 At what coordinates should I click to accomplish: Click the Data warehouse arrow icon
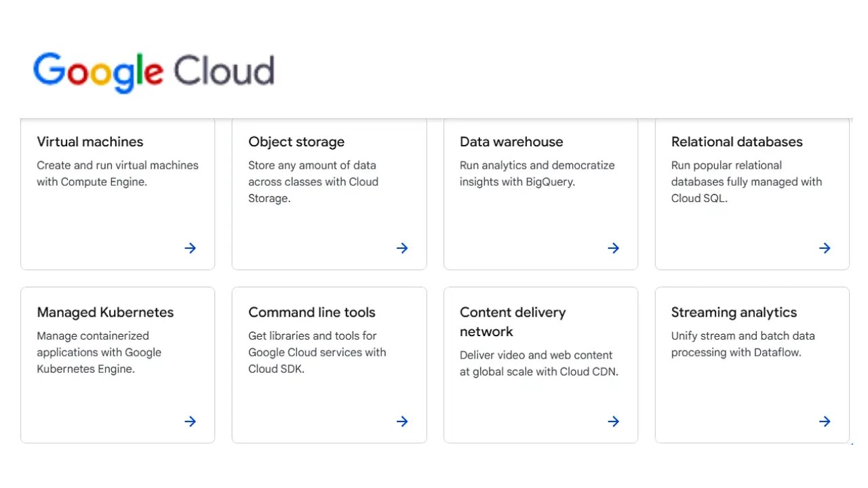tap(613, 248)
